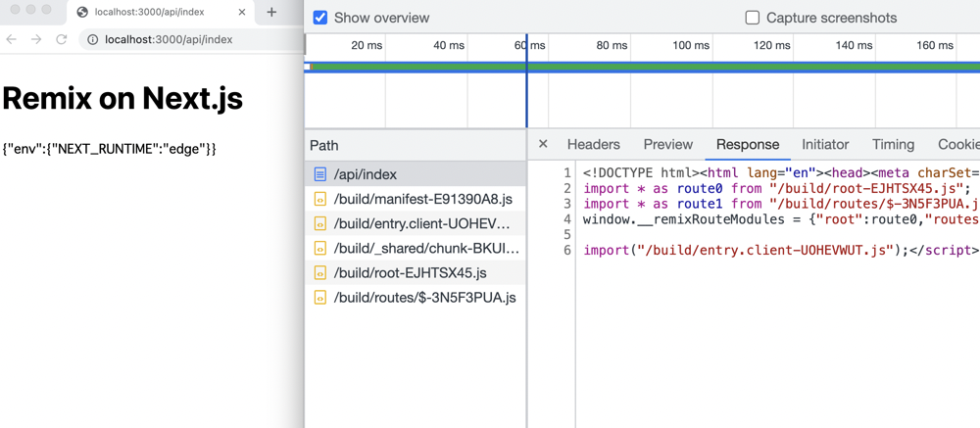This screenshot has height=428, width=980.
Task: Enable the Capture screenshots checkbox
Action: [753, 18]
